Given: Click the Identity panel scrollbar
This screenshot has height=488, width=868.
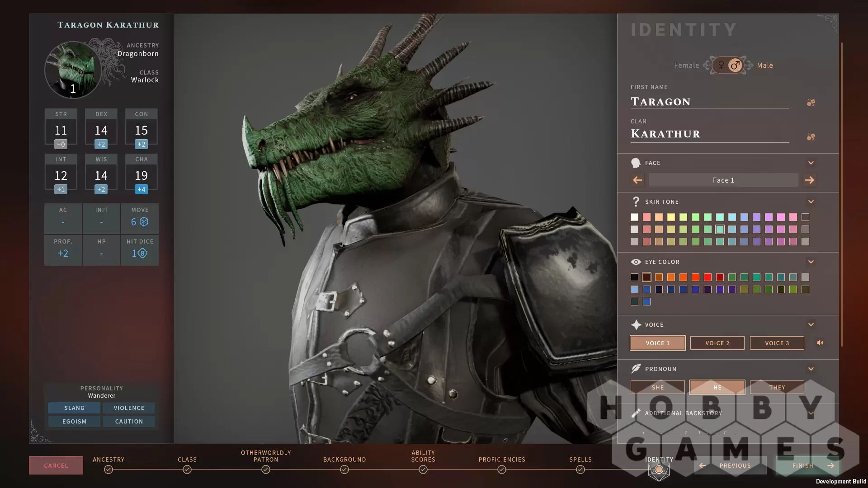Looking at the screenshot, I should point(841,194).
